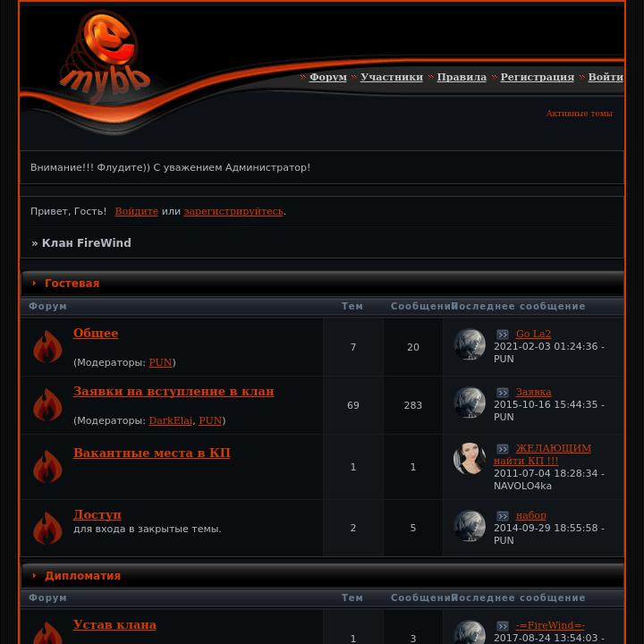Open moderator DarkElai's profile link
Screen dimensions: 644x644
pos(170,420)
